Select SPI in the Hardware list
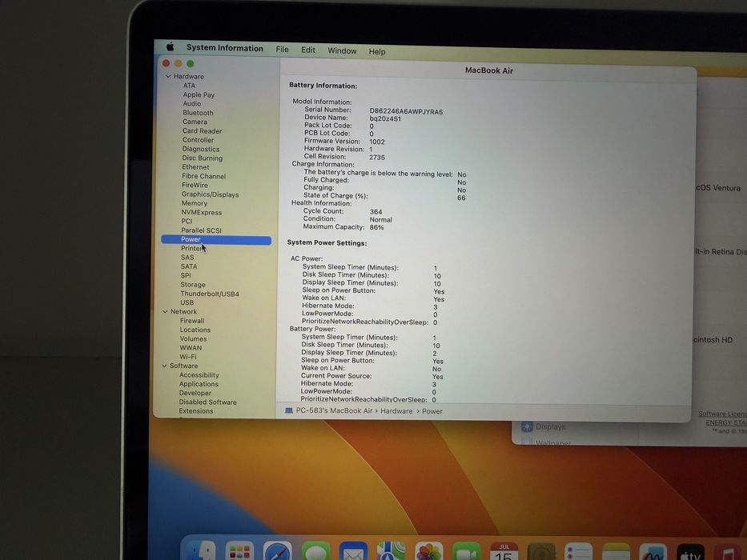Screen dimensions: 747x560 click(185, 275)
